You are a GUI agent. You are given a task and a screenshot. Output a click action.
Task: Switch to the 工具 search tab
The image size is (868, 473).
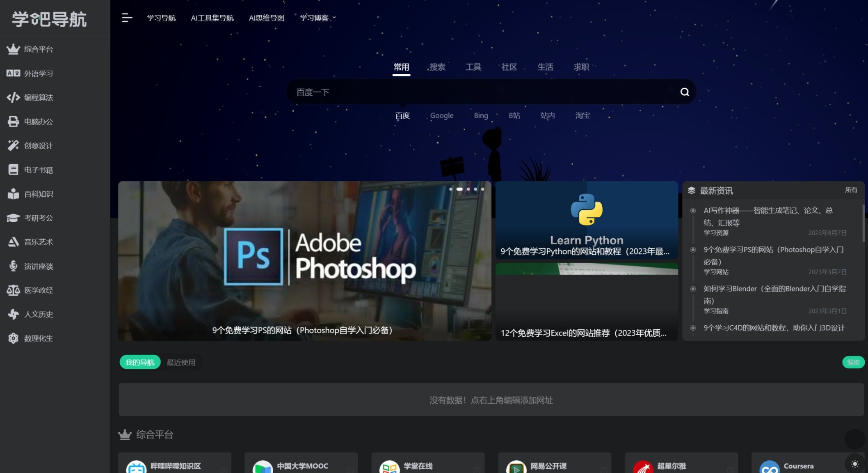[x=473, y=67]
